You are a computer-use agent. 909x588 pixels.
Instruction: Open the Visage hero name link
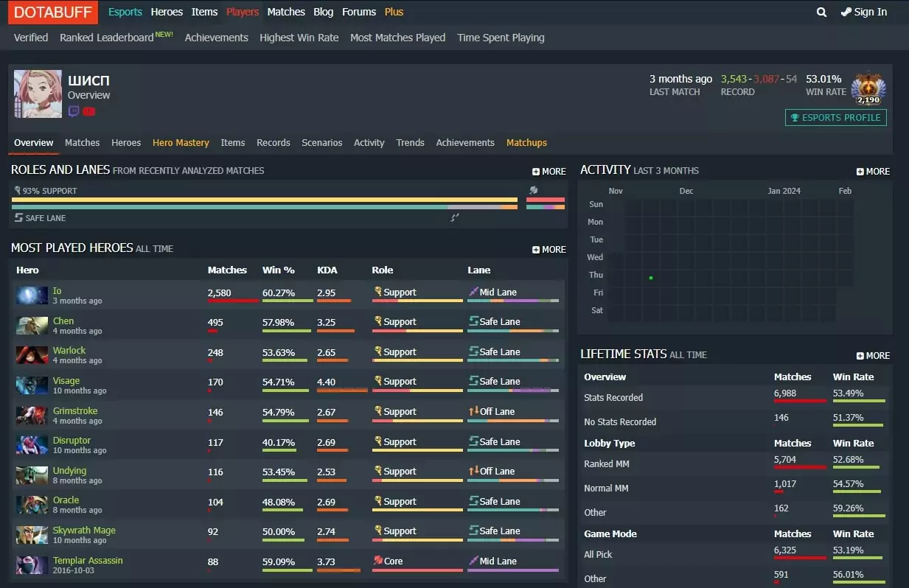[x=66, y=381]
